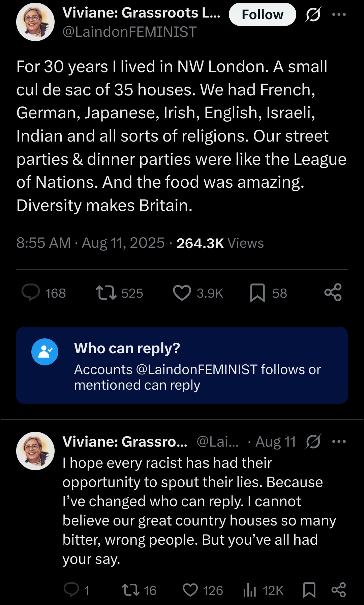This screenshot has width=364, height=605.
Task: Click the Who can reply info icon
Action: [45, 352]
